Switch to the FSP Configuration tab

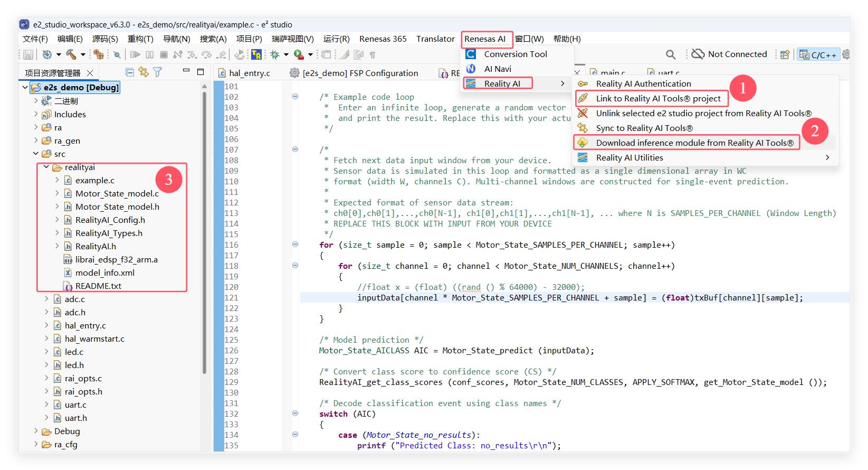[x=360, y=73]
